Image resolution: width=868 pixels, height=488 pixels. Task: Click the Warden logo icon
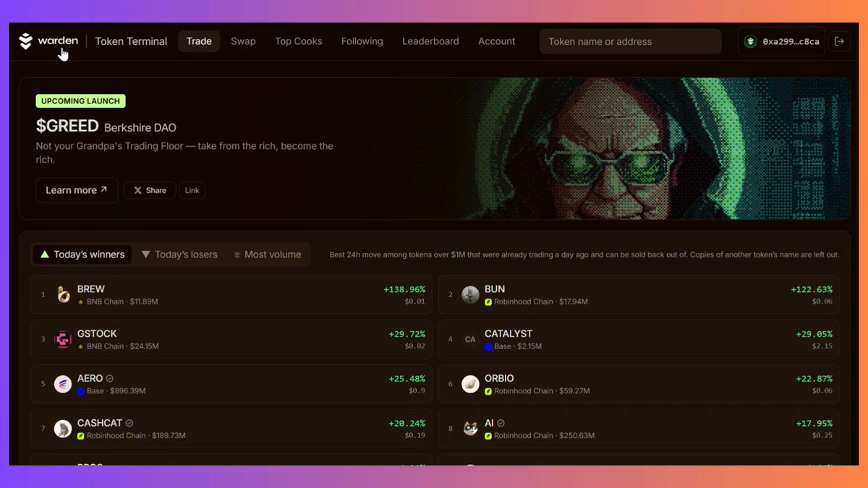coord(26,41)
